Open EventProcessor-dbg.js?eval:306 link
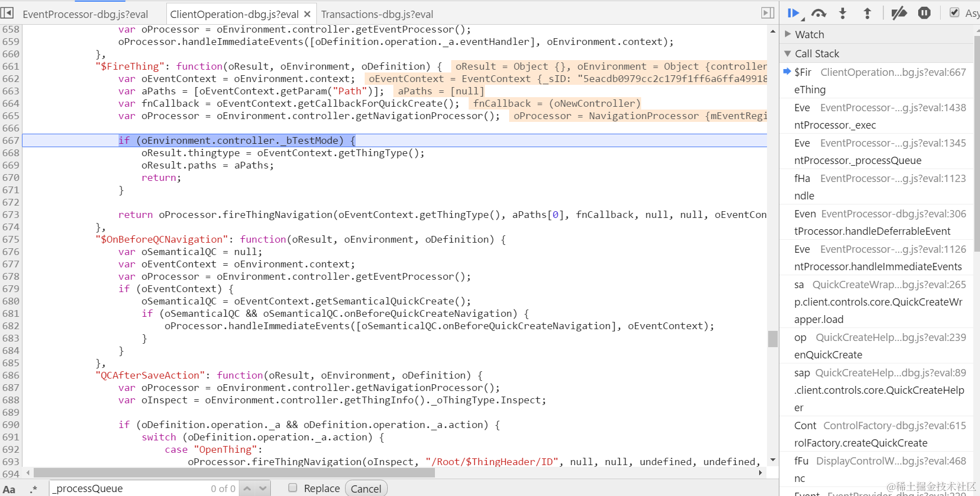980x496 pixels. click(x=893, y=213)
